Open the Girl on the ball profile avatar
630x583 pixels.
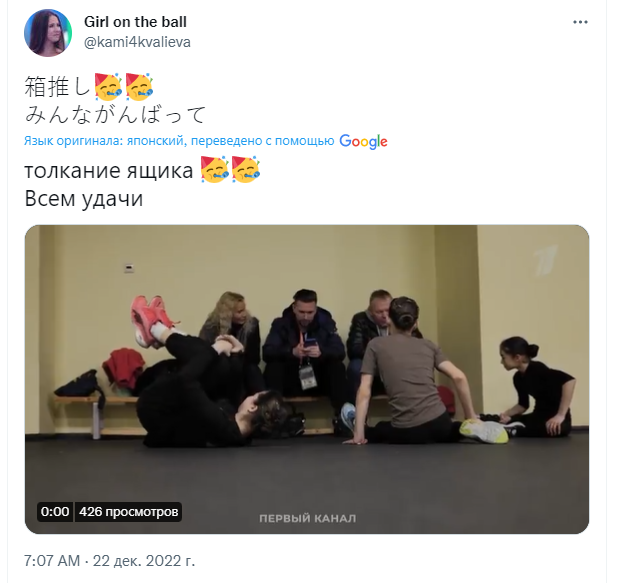48,33
